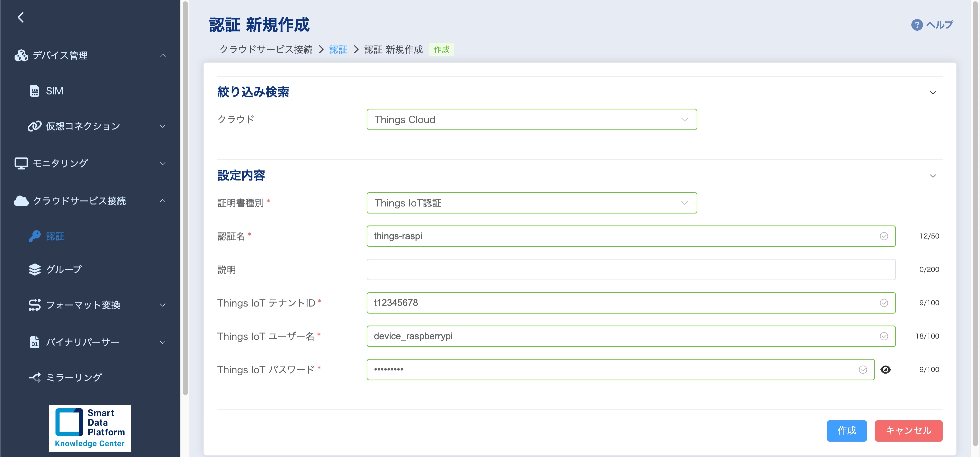This screenshot has width=980, height=457.
Task: Click the check icon in テナントID field
Action: 884,303
